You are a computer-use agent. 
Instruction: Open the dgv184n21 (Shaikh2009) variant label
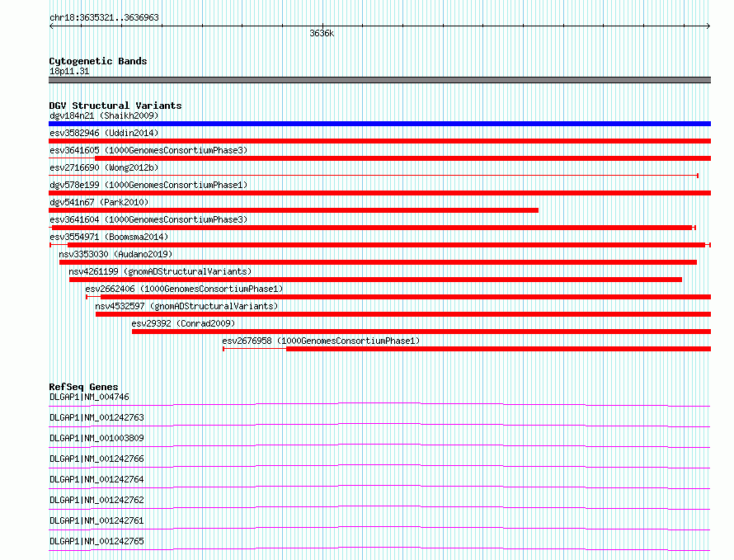pos(104,115)
